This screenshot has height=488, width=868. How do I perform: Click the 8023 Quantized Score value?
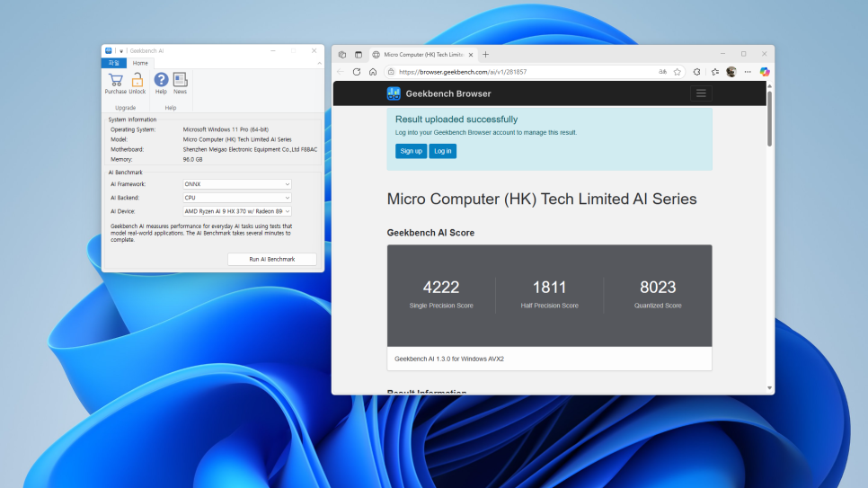[658, 287]
